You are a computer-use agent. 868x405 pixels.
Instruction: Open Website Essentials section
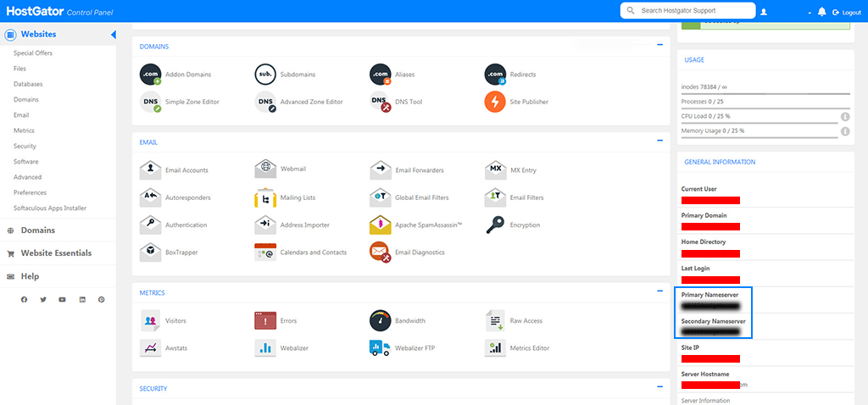58,252
